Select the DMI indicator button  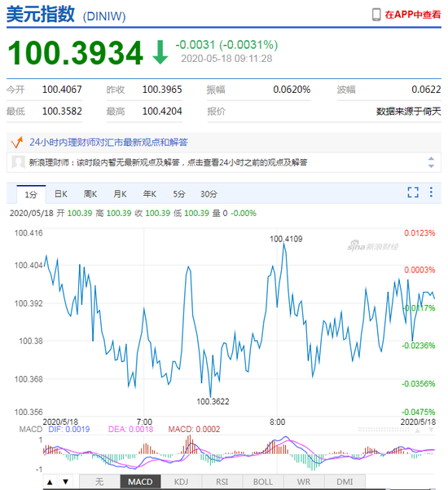pos(345,482)
